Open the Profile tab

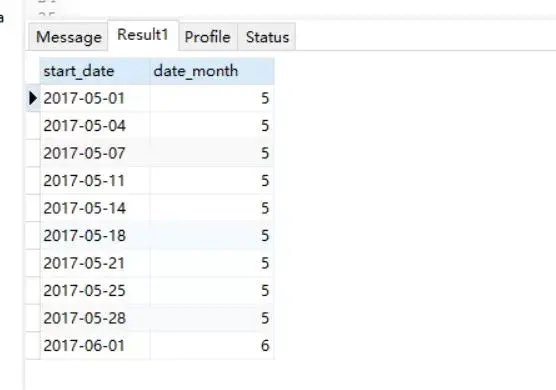(x=208, y=37)
